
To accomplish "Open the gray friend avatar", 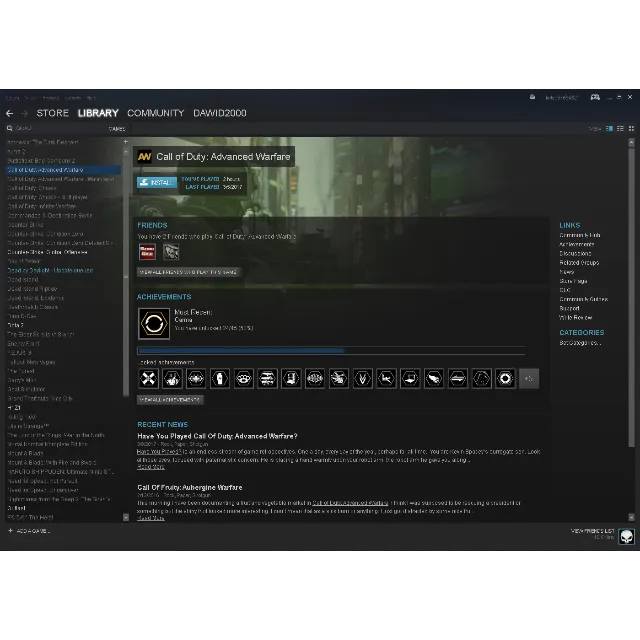I will pos(171,252).
